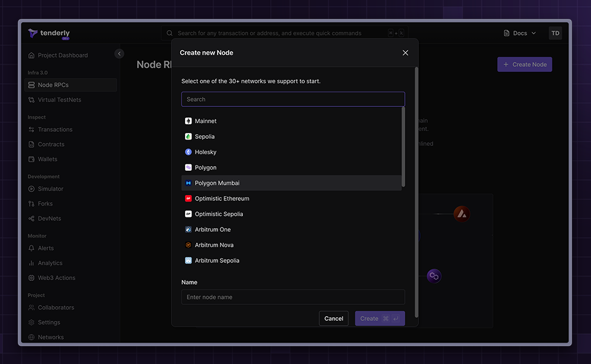Image resolution: width=591 pixels, height=364 pixels.
Task: Open the TD user avatar menu
Action: click(555, 33)
